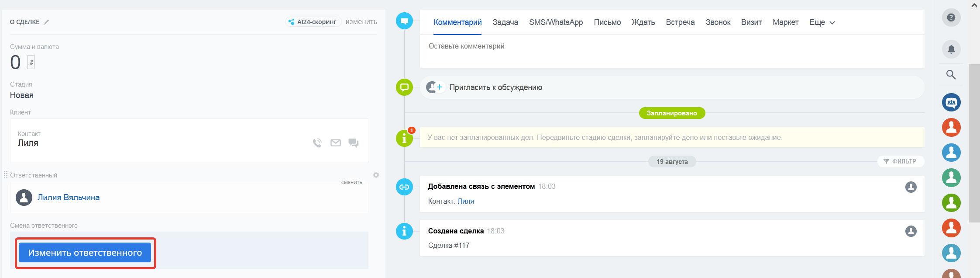The height and width of the screenshot is (278, 980).
Task: Click the phone call icon for contact Лиля
Action: (x=317, y=143)
